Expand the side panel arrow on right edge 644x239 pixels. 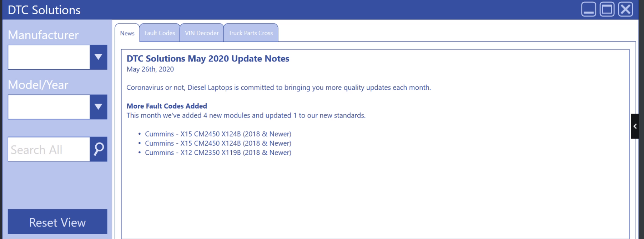point(635,126)
